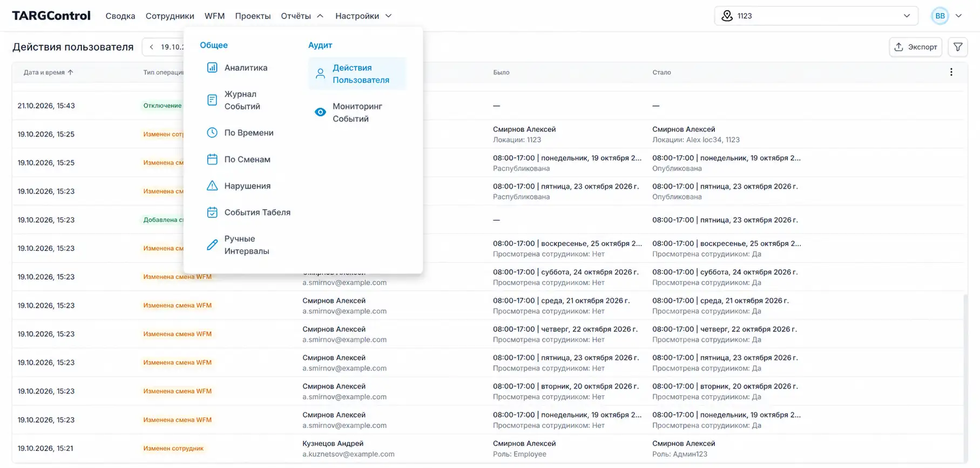Go to previous date with left arrow
980x468 pixels.
click(x=152, y=47)
